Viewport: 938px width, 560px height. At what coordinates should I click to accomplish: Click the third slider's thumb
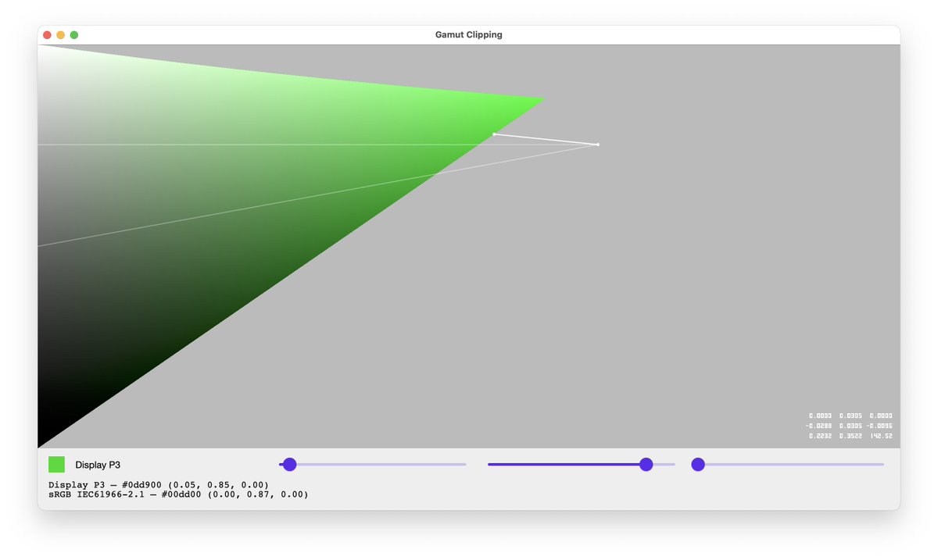(x=698, y=465)
